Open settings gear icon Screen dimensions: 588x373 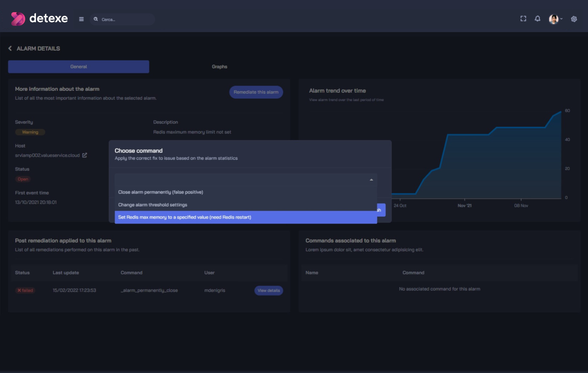click(x=574, y=19)
